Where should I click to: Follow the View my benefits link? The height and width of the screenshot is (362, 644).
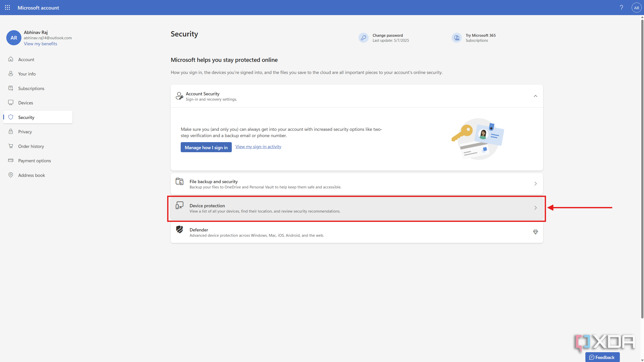pyautogui.click(x=41, y=44)
